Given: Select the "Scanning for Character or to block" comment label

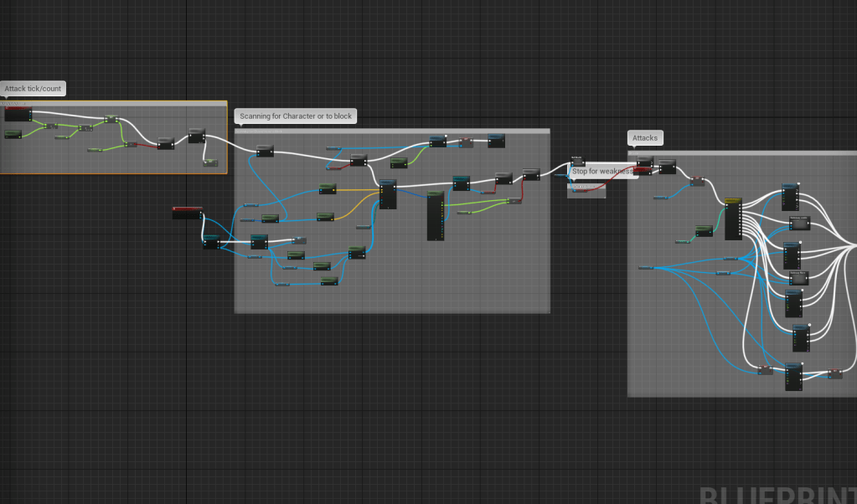Looking at the screenshot, I should pos(296,116).
